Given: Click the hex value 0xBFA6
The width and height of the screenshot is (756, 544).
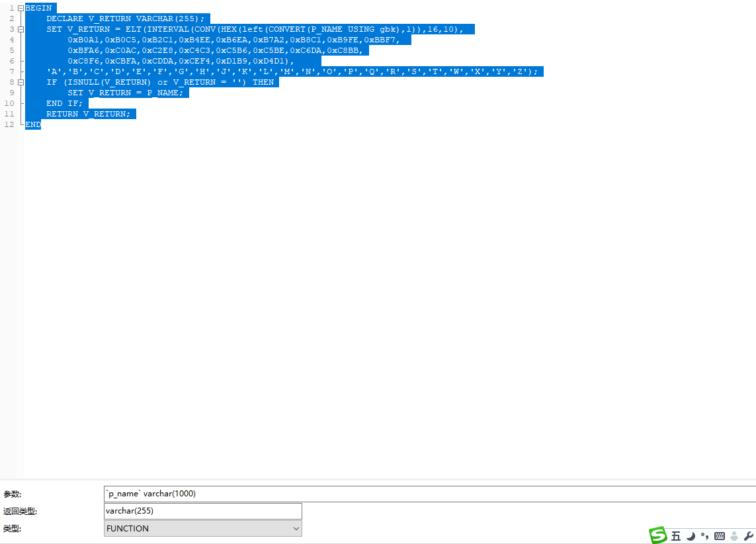Looking at the screenshot, I should click(83, 51).
